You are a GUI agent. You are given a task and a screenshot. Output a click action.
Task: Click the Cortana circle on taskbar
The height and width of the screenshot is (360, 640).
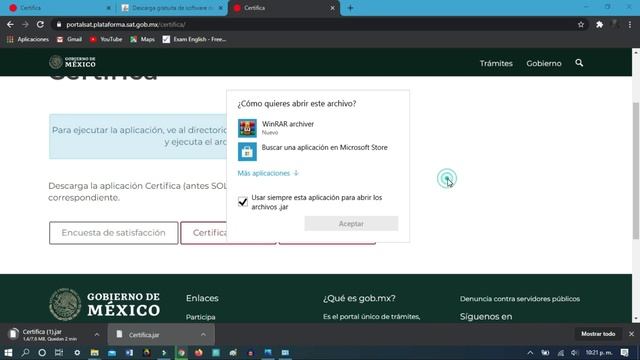pyautogui.click(x=42, y=353)
